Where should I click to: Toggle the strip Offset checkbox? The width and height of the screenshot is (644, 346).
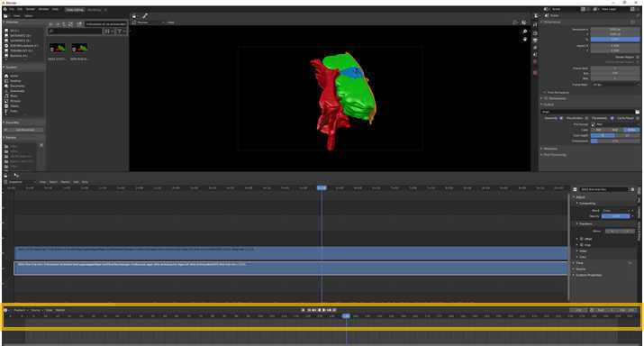(581, 239)
